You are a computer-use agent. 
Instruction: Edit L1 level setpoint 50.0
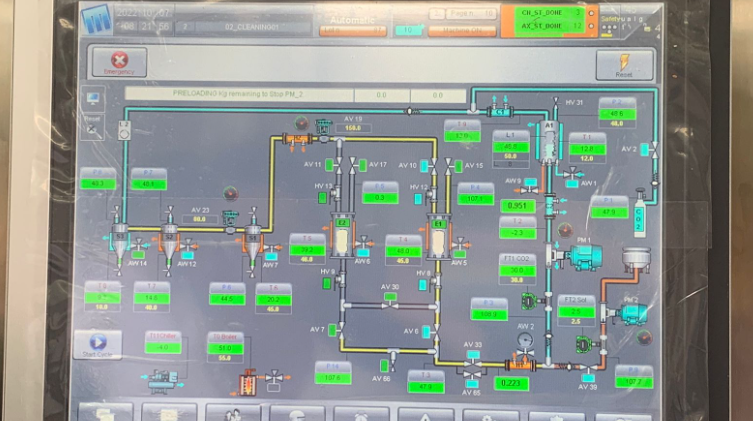coord(510,156)
